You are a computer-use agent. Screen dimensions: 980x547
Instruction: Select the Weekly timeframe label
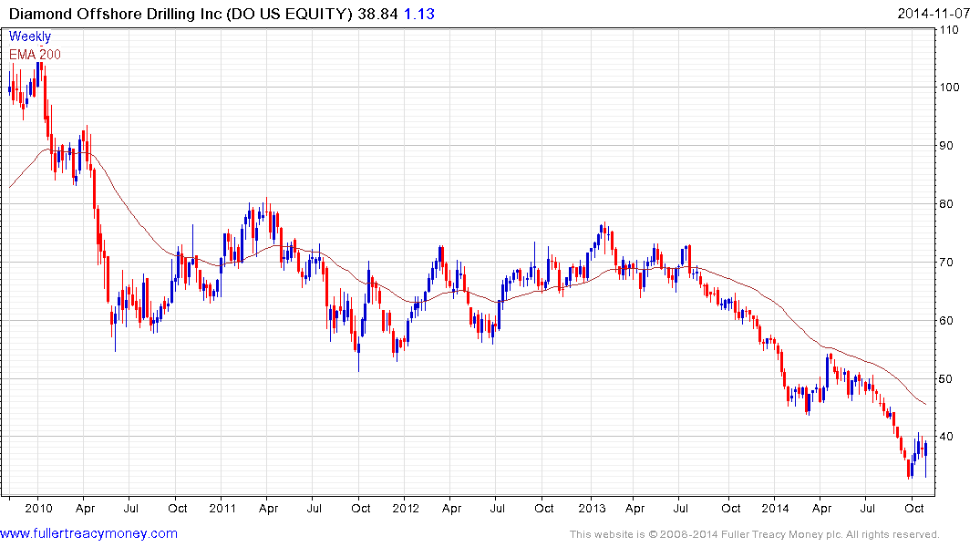click(x=30, y=36)
